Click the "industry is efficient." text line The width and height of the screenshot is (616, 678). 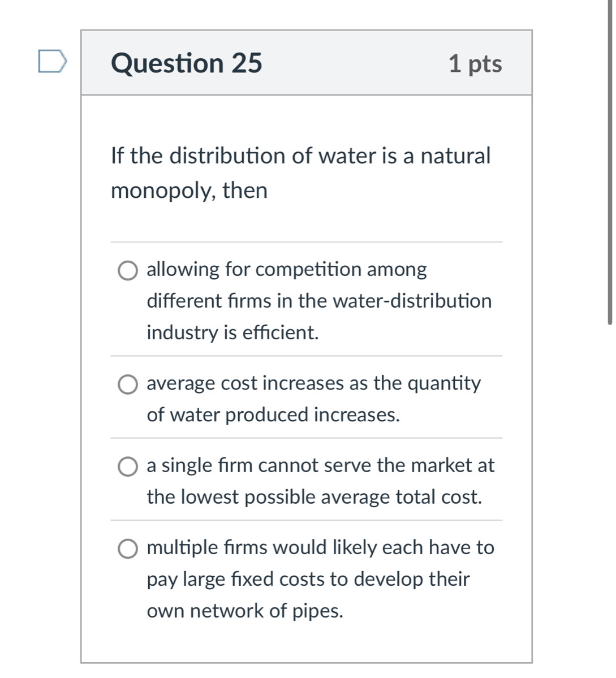click(232, 332)
